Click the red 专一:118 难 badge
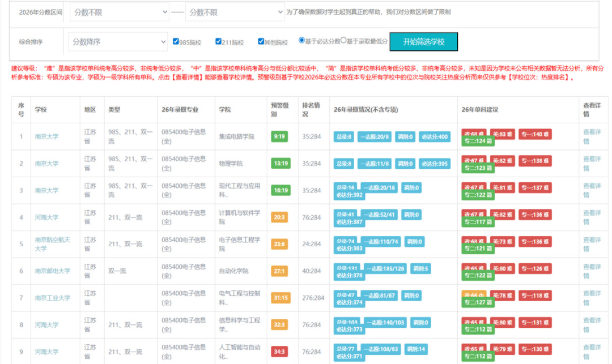Screen dimensions: 612x364 click(535, 296)
